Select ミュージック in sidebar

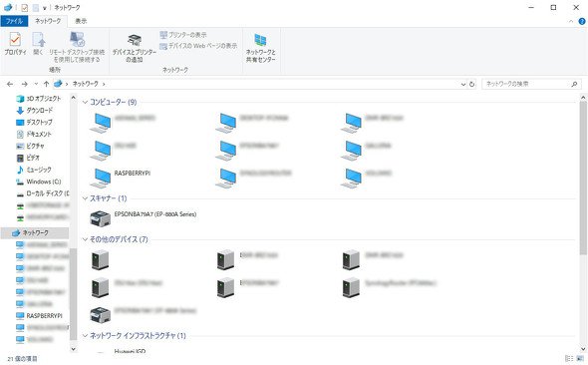coord(34,170)
